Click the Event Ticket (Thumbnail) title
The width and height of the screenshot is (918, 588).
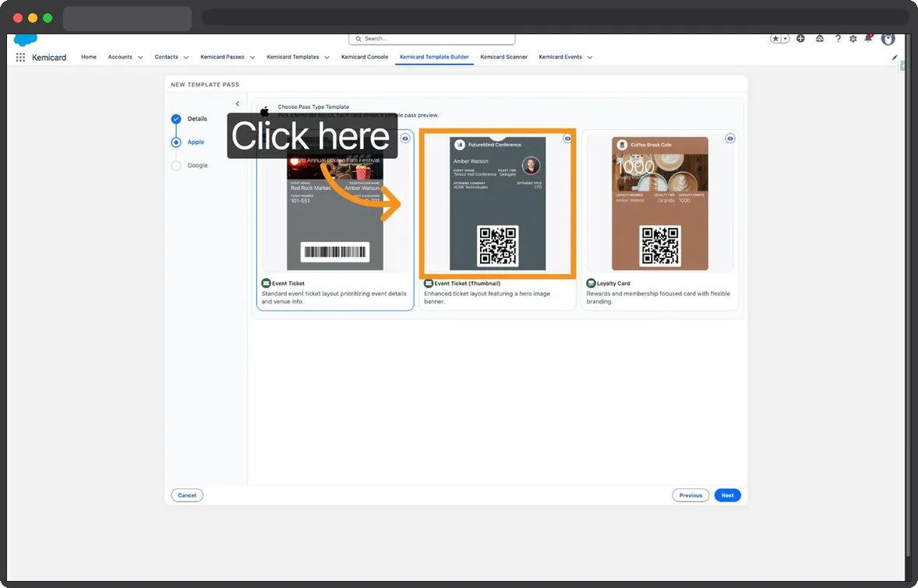(468, 283)
